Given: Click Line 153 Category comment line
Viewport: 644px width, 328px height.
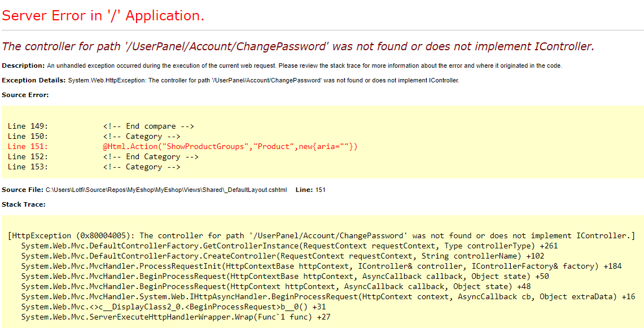Looking at the screenshot, I should tap(94, 167).
